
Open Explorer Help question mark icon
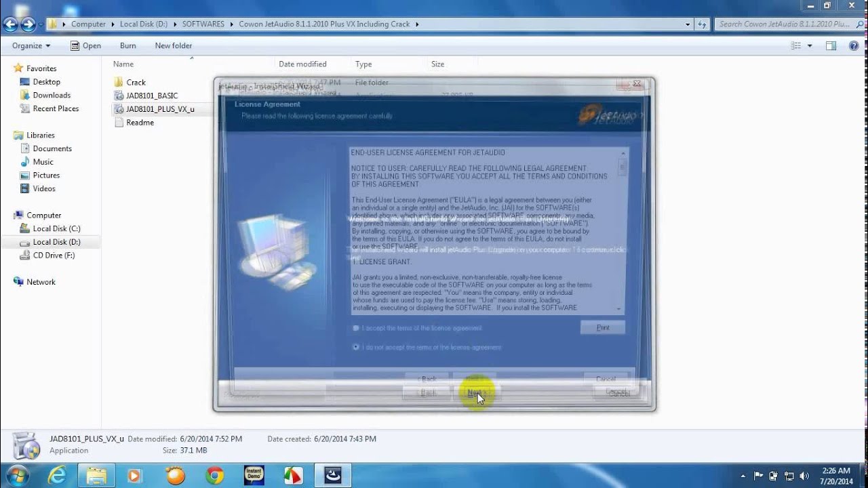click(x=854, y=45)
